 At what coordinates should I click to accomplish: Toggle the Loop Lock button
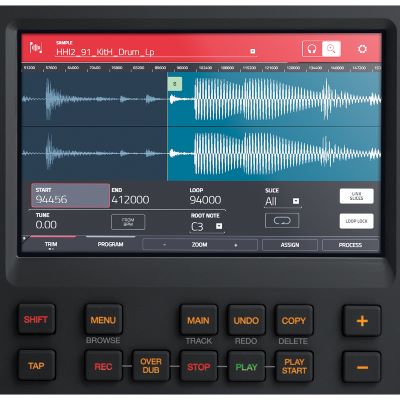pyautogui.click(x=356, y=221)
